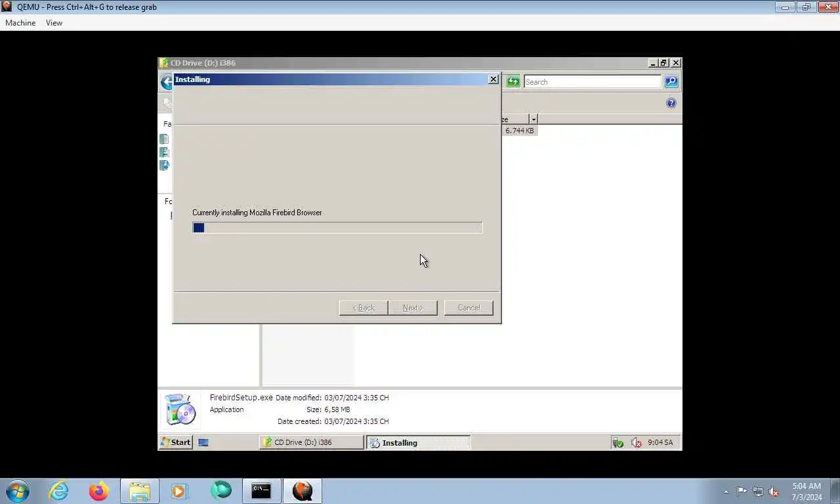The height and width of the screenshot is (504, 840).
Task: Click the Firebird installation progress bar
Action: [337, 228]
